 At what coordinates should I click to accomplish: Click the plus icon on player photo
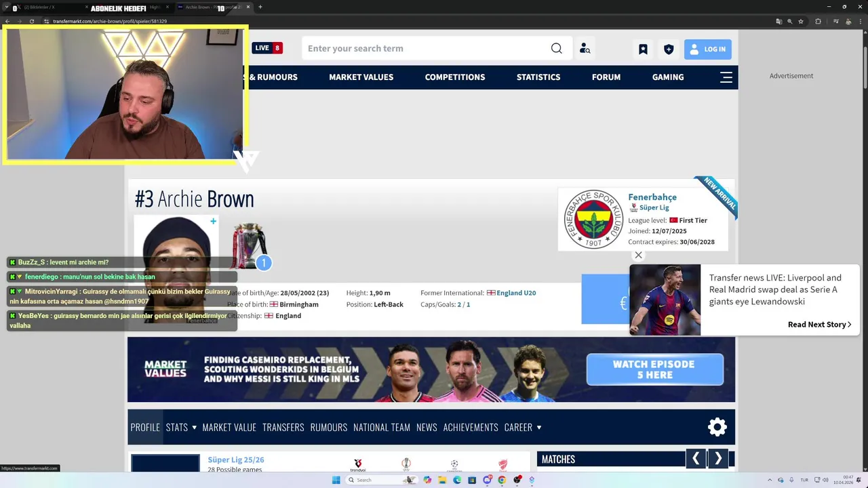[213, 222]
